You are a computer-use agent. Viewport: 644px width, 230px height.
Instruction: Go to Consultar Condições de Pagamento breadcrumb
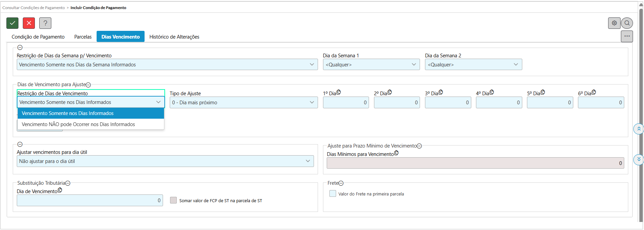click(x=34, y=8)
